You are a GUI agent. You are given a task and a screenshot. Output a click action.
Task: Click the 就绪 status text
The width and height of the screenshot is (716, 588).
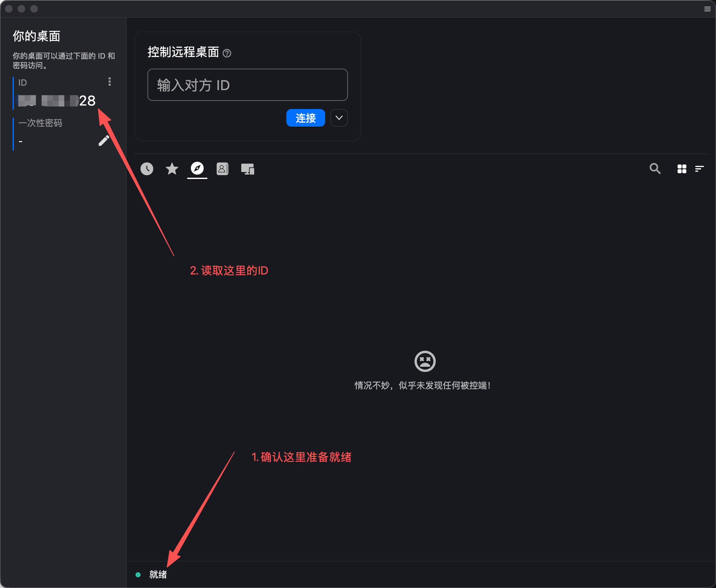[158, 574]
